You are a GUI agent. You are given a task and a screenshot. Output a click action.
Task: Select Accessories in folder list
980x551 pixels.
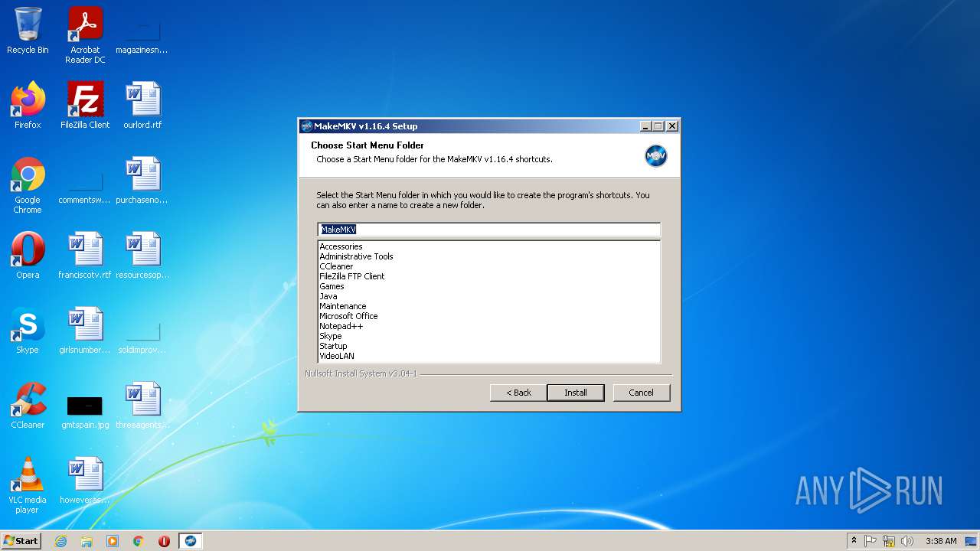[341, 246]
